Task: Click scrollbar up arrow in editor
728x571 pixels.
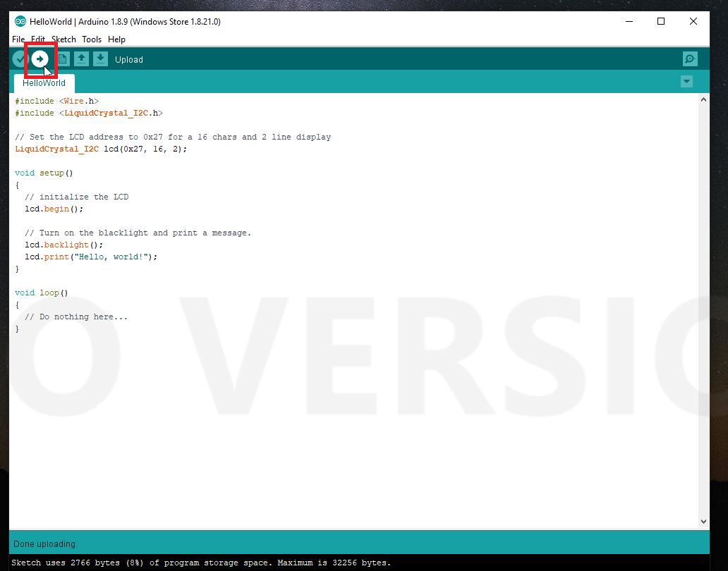Action: coord(703,99)
